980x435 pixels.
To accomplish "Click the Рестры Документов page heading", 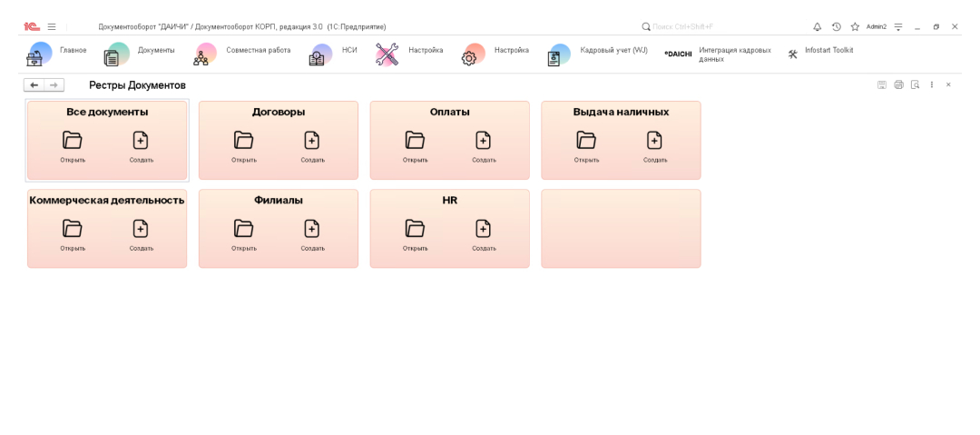I will (137, 85).
